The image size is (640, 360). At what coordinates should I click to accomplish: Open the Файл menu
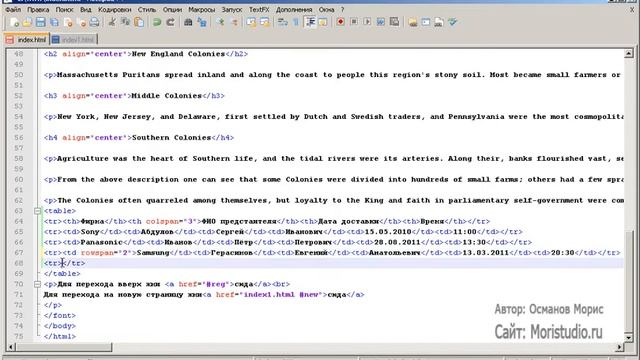[x=13, y=9]
